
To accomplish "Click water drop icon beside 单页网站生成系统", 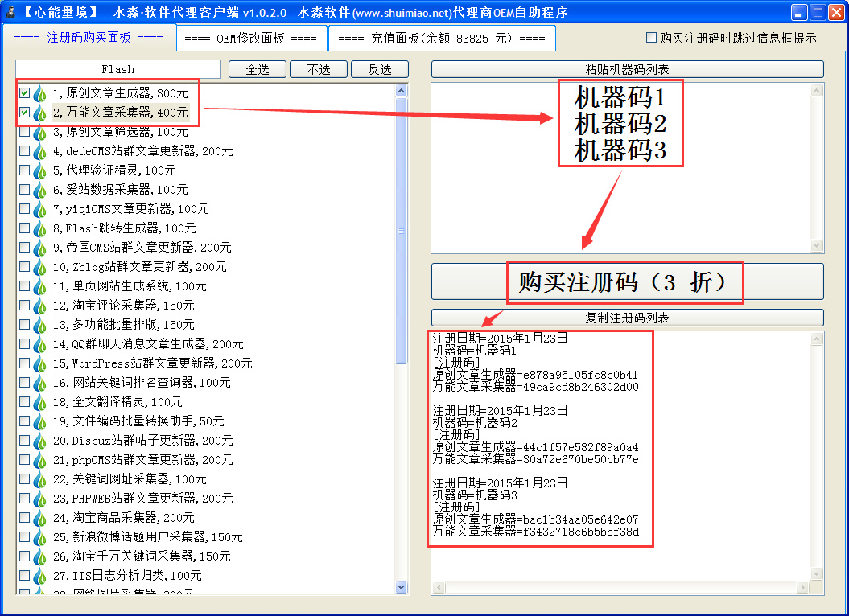I will click(x=39, y=286).
